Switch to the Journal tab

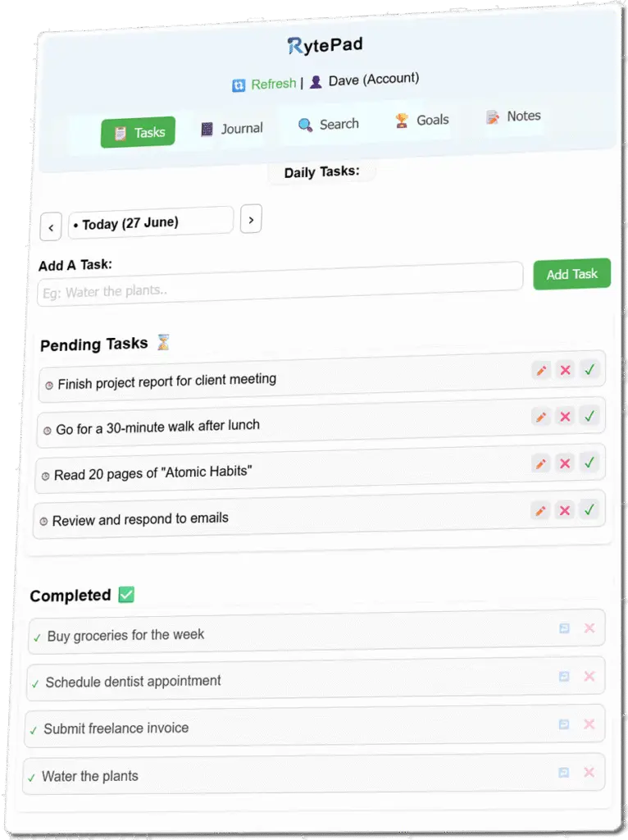coord(232,129)
